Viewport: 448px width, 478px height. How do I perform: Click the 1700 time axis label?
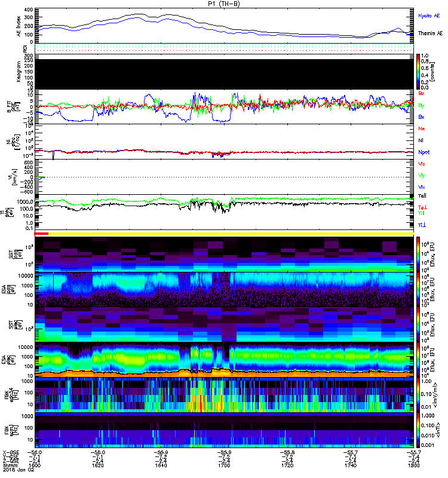point(224,465)
